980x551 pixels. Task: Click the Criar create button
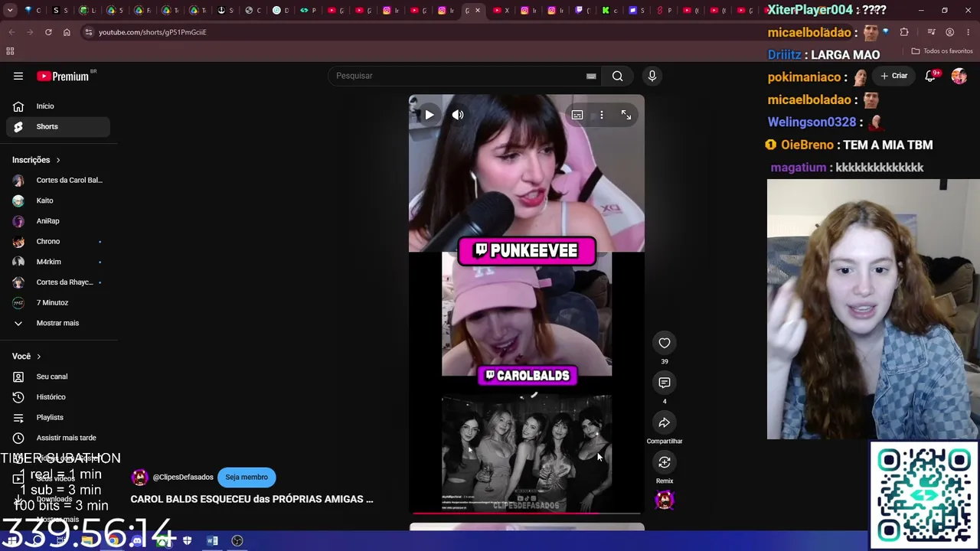tap(894, 76)
